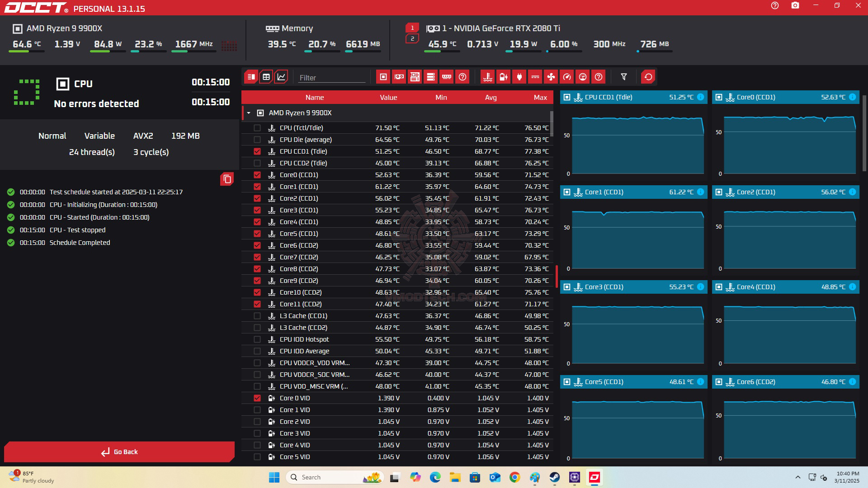Copy test log to clipboard
Image resolution: width=868 pixels, height=488 pixels.
[x=227, y=179]
